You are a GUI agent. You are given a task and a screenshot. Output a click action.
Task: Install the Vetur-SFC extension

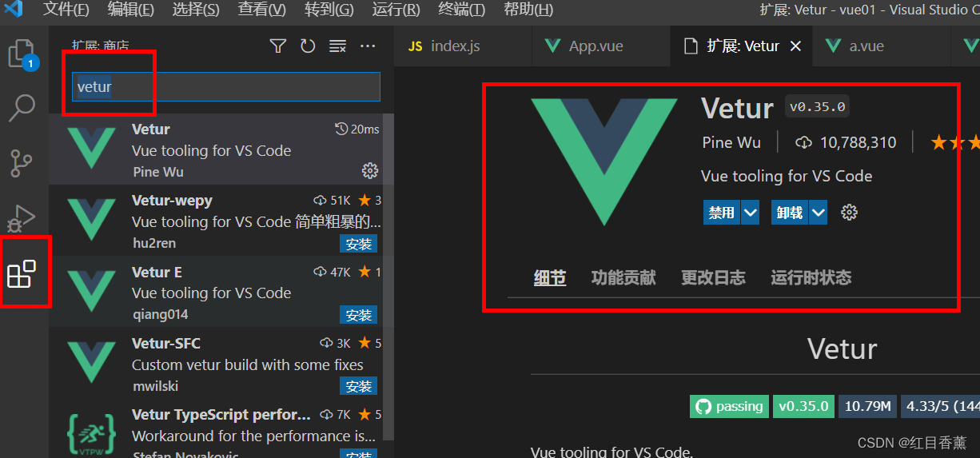pos(359,386)
